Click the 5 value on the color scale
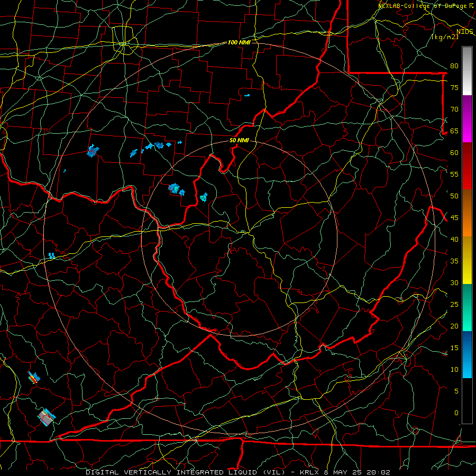The image size is (476, 476). pos(456,391)
